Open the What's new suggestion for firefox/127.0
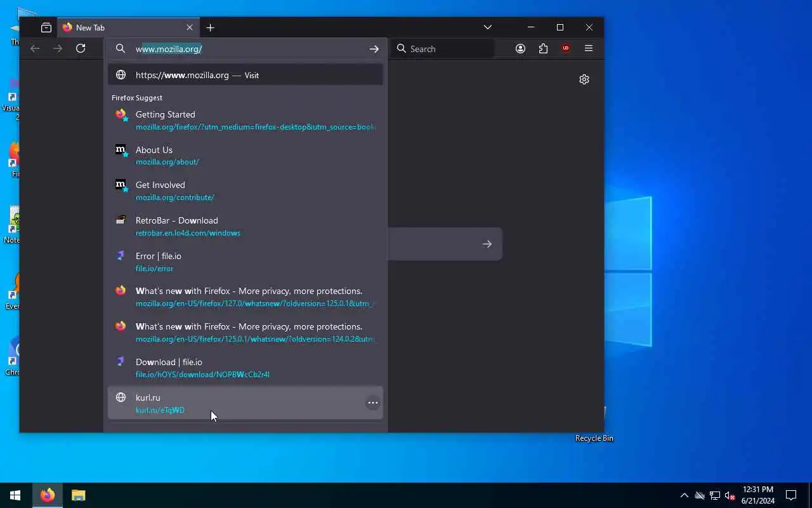Viewport: 812px width, 508px height. point(246,297)
